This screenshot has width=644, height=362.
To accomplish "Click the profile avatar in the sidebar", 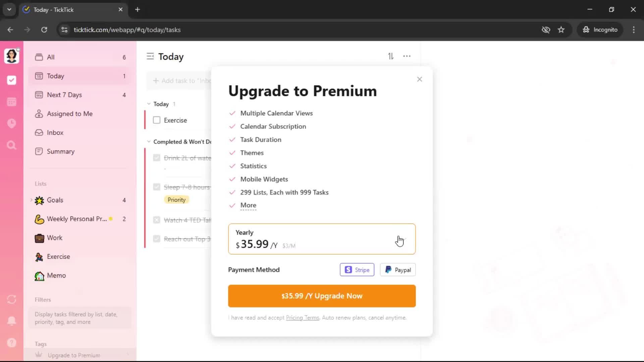I will [x=12, y=56].
